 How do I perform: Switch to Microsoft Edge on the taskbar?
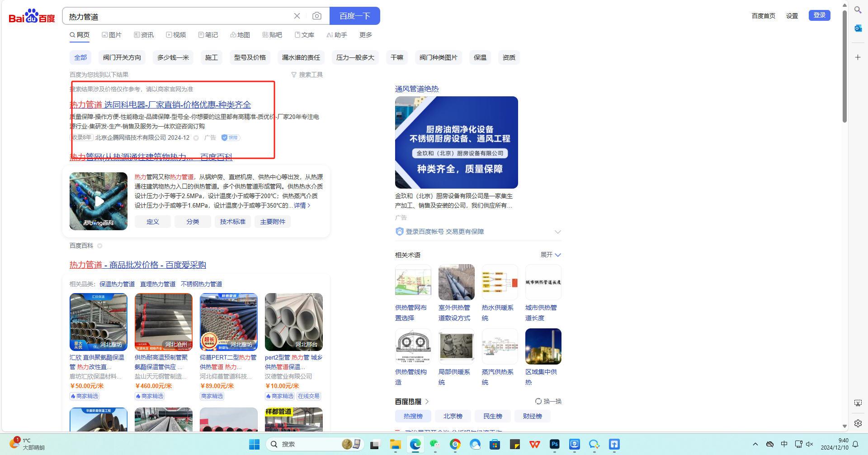pos(415,445)
